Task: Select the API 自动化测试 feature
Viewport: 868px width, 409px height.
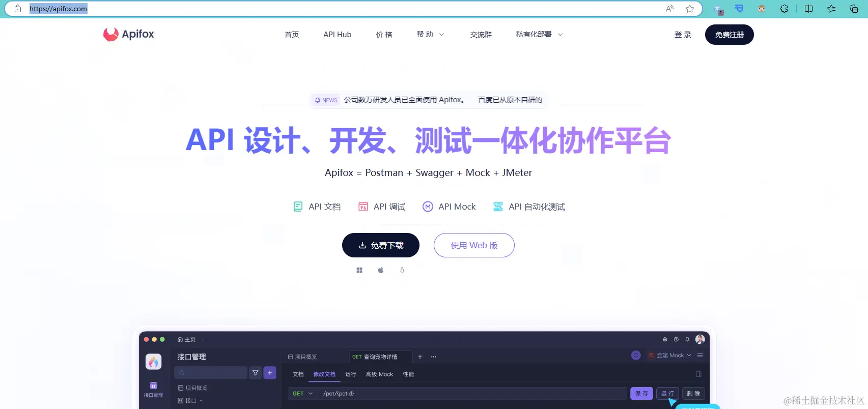Action: click(x=529, y=207)
